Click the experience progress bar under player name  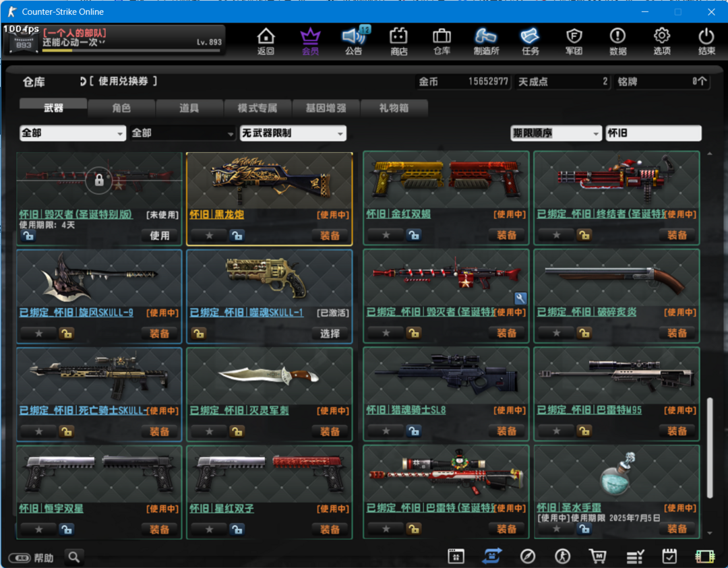click(x=131, y=50)
